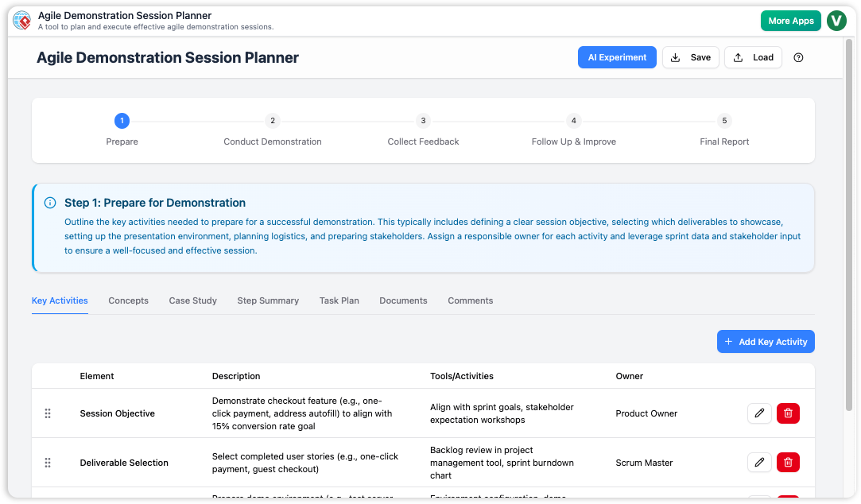The height and width of the screenshot is (504, 861).
Task: Click the Save download icon
Action: click(x=677, y=57)
